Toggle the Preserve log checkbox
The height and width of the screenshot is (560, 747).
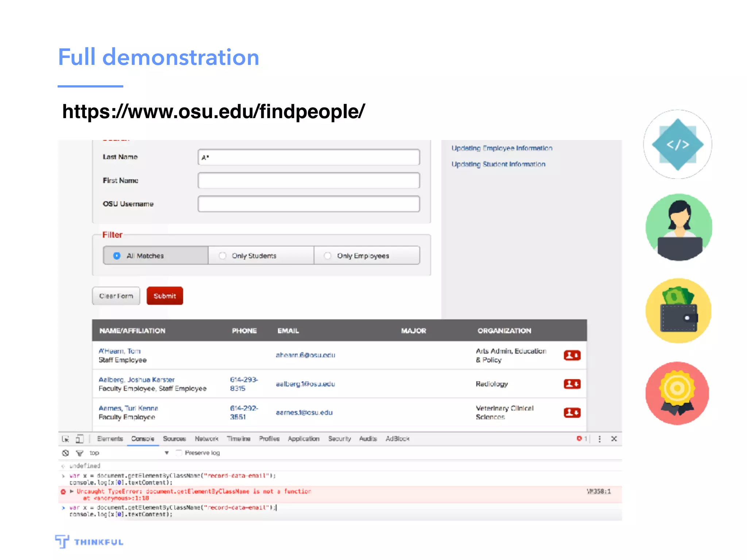point(179,453)
